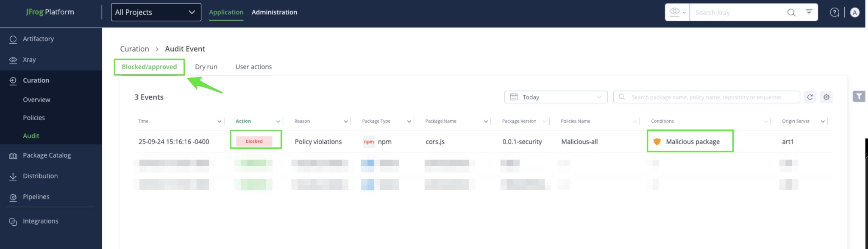The image size is (868, 249).
Task: Expand the Origin Server column chevron
Action: (x=823, y=122)
